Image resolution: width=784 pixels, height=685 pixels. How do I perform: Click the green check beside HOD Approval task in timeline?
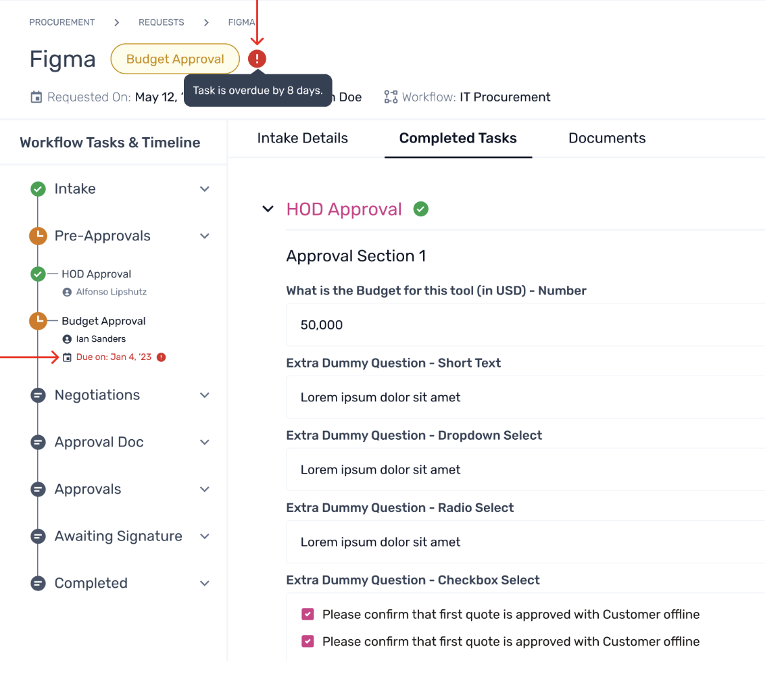click(x=38, y=274)
